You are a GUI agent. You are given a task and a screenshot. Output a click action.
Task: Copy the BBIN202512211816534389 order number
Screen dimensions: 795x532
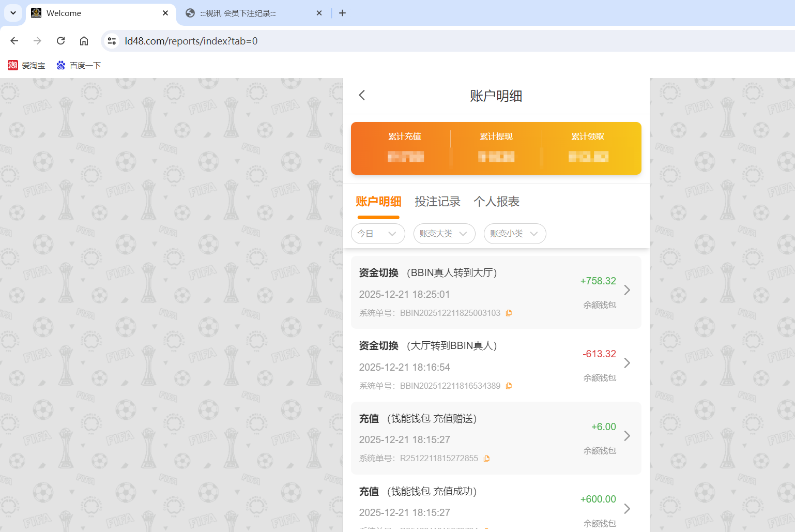(x=509, y=386)
